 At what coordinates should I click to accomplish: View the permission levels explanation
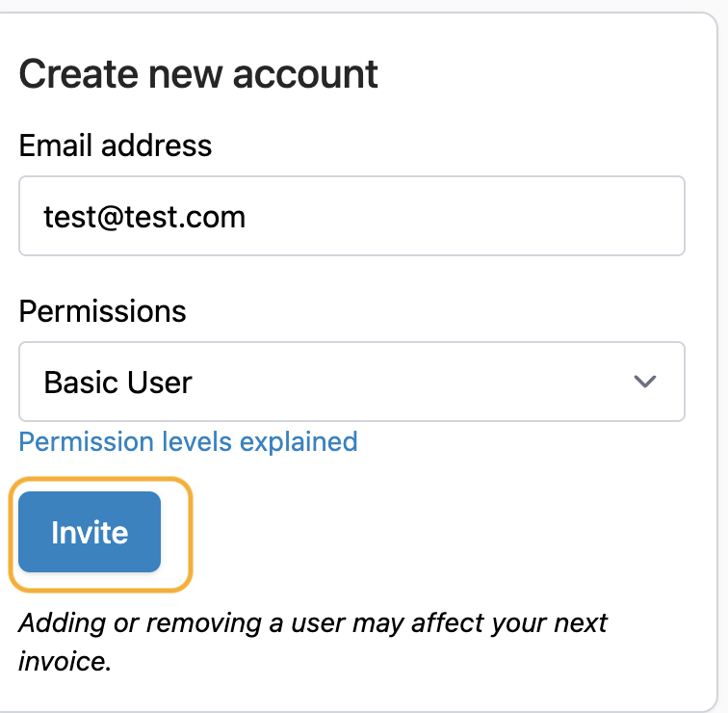click(188, 441)
